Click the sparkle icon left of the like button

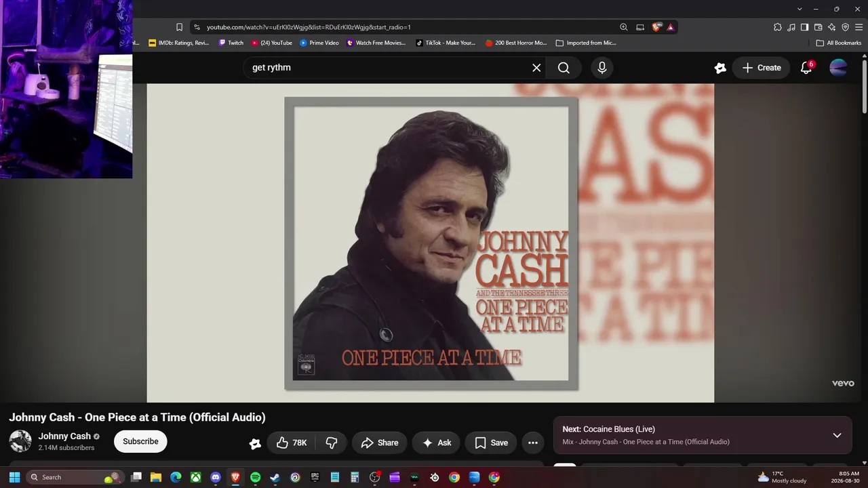click(255, 443)
